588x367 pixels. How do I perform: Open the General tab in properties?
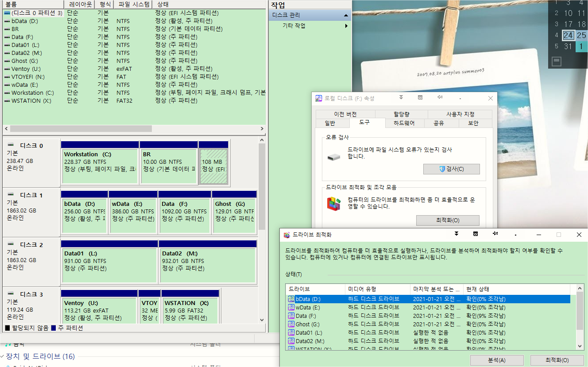click(x=330, y=124)
